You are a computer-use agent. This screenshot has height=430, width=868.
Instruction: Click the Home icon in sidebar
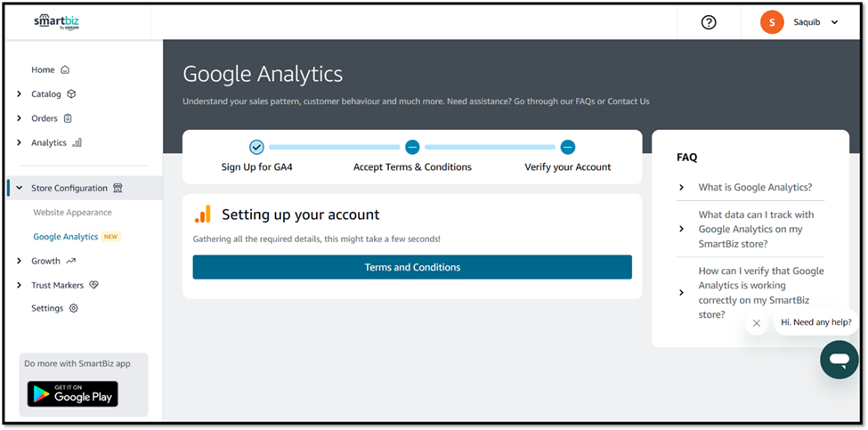[x=65, y=69]
